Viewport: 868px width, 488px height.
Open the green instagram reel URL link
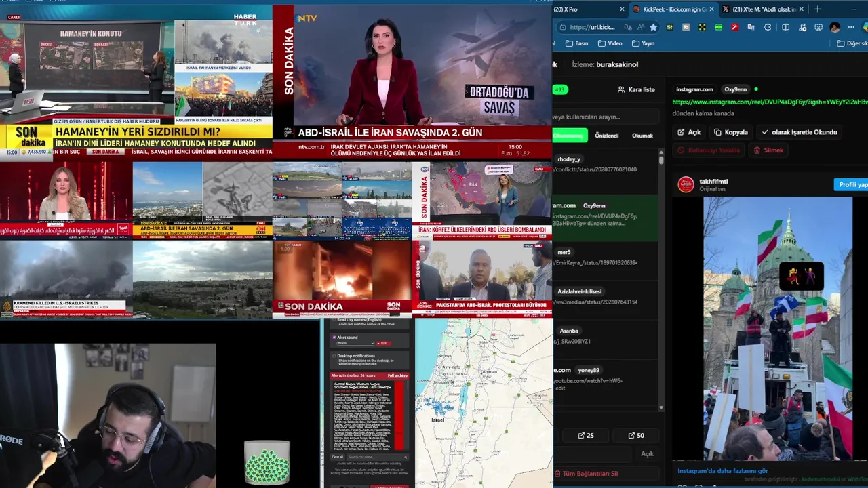[x=770, y=102]
